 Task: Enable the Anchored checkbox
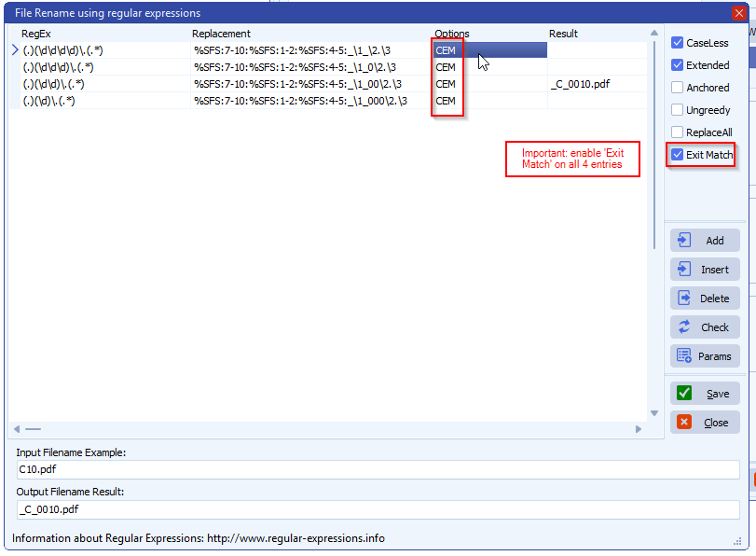pos(677,88)
